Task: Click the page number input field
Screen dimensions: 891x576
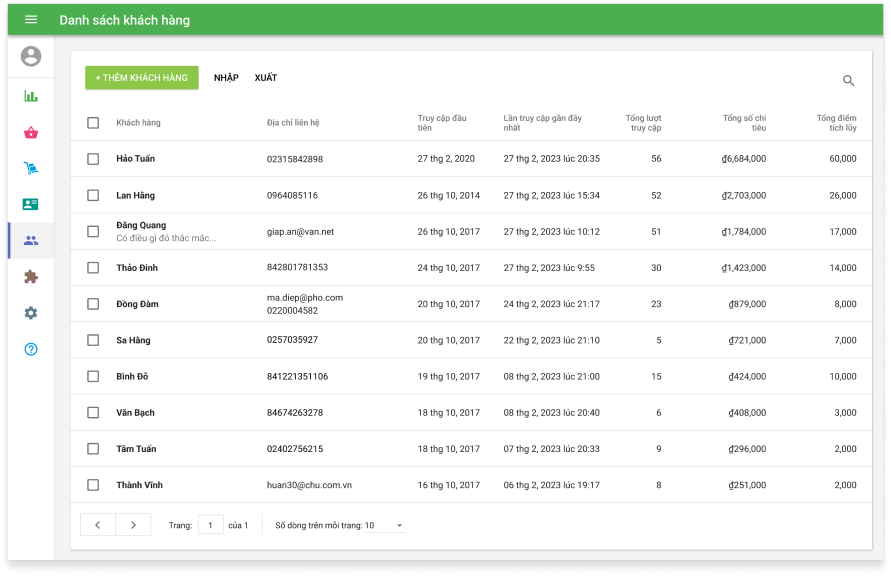Action: point(210,525)
